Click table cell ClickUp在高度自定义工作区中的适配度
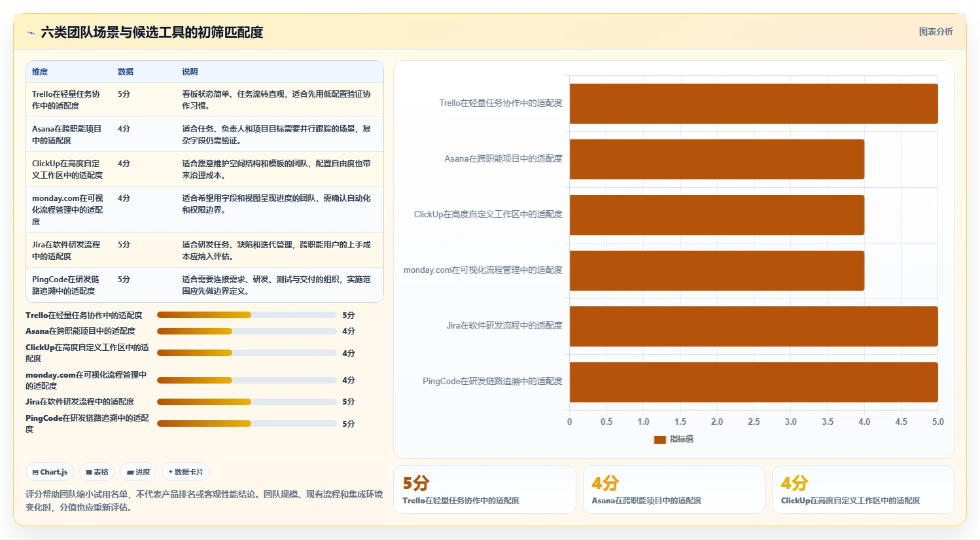Screen dimensions: 980x540 tap(67, 169)
